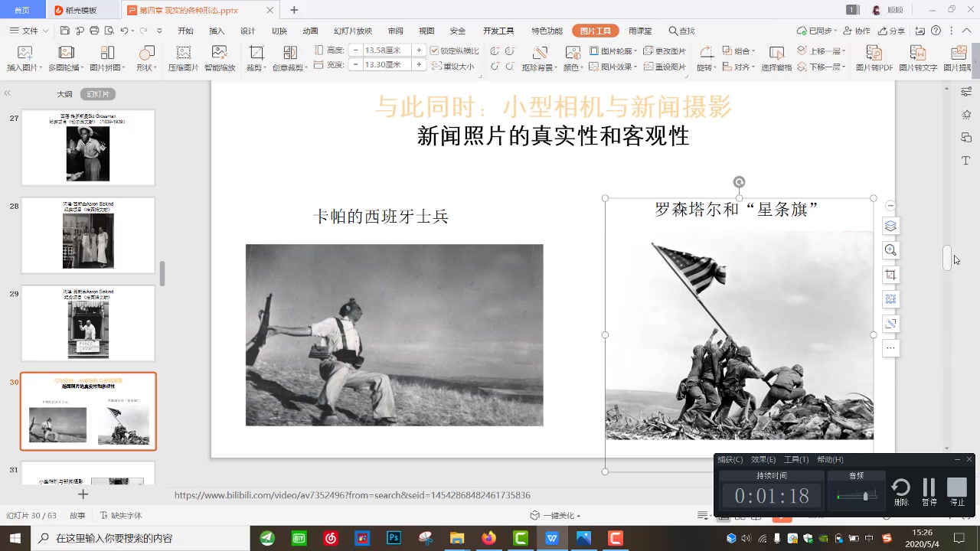The height and width of the screenshot is (551, 980).
Task: Open the File (文件) menu dropdown
Action: pos(30,31)
